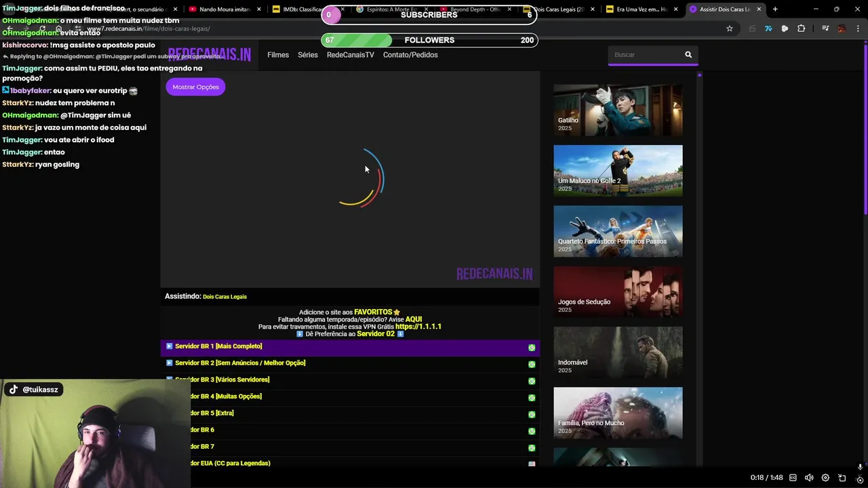Click green status icon for Servidor BR 6
This screenshot has height=488, width=868.
[532, 431]
